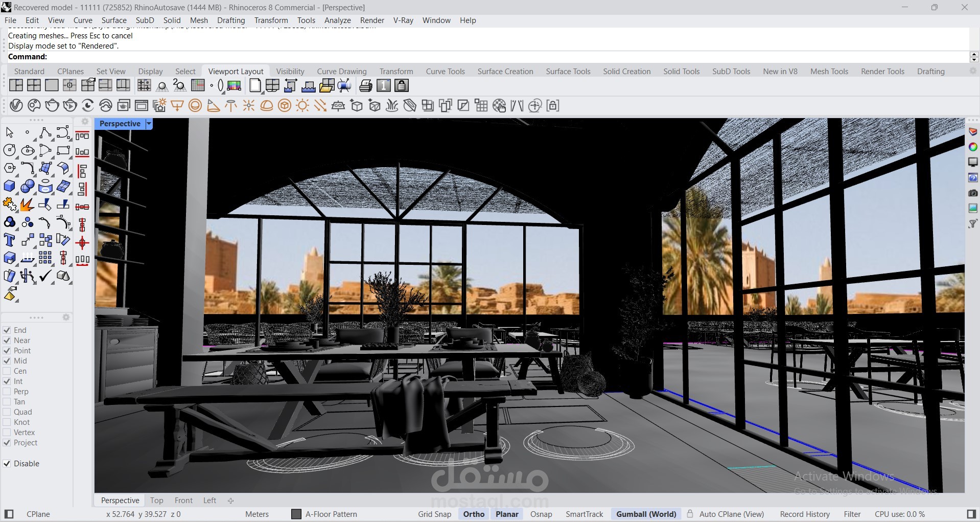Screen dimensions: 980x522
Task: Open the command history dropdown arrows
Action: coord(974,57)
